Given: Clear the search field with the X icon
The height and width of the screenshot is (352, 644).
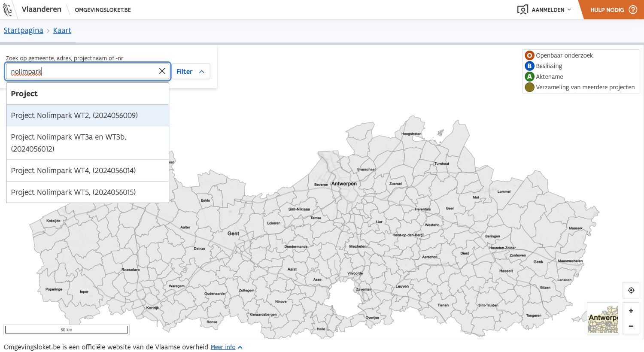Looking at the screenshot, I should (162, 71).
